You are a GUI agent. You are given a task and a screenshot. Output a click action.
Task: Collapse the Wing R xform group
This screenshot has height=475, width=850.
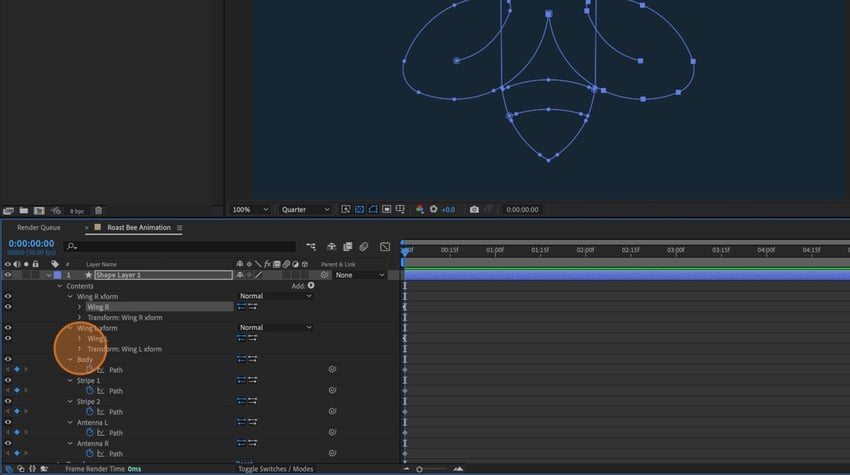(70, 297)
